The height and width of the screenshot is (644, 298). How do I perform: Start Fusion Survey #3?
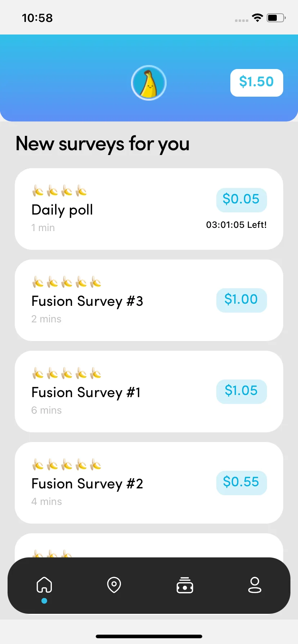click(149, 300)
